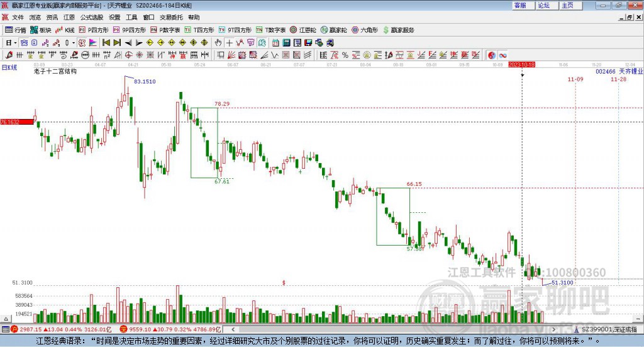Select the percent % tool
This screenshot has height=347, width=644.
pyautogui.click(x=345, y=55)
